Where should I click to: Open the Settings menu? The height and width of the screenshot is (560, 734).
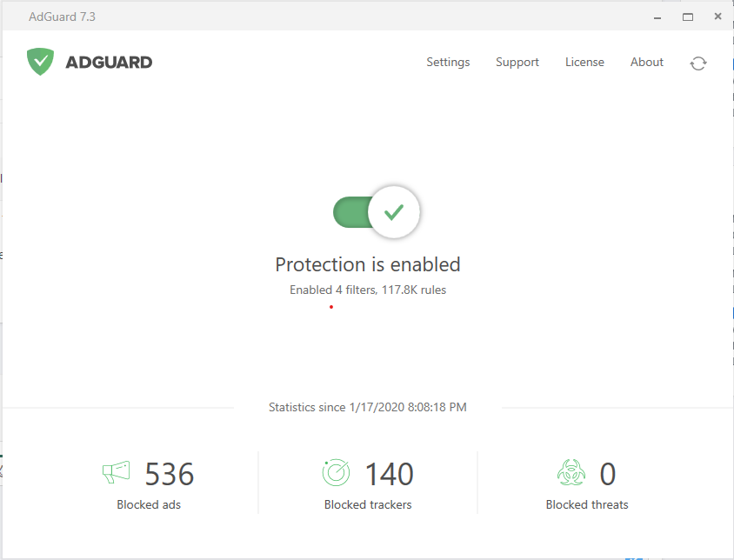[448, 63]
